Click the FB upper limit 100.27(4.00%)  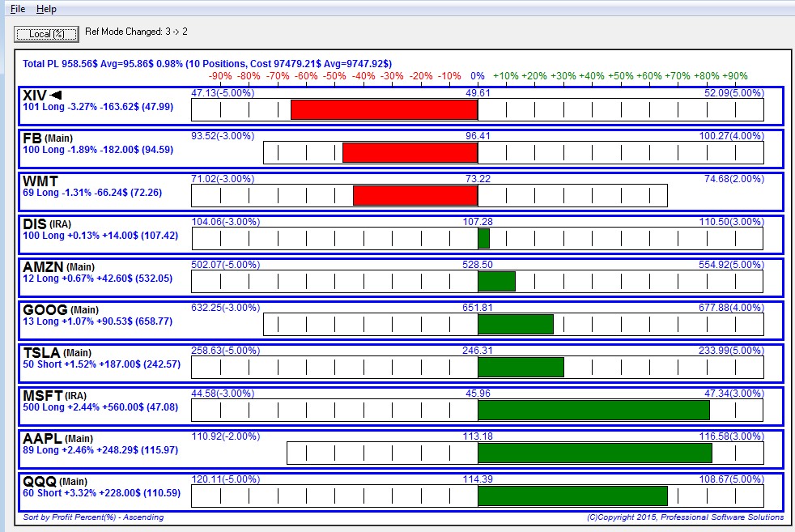point(731,136)
